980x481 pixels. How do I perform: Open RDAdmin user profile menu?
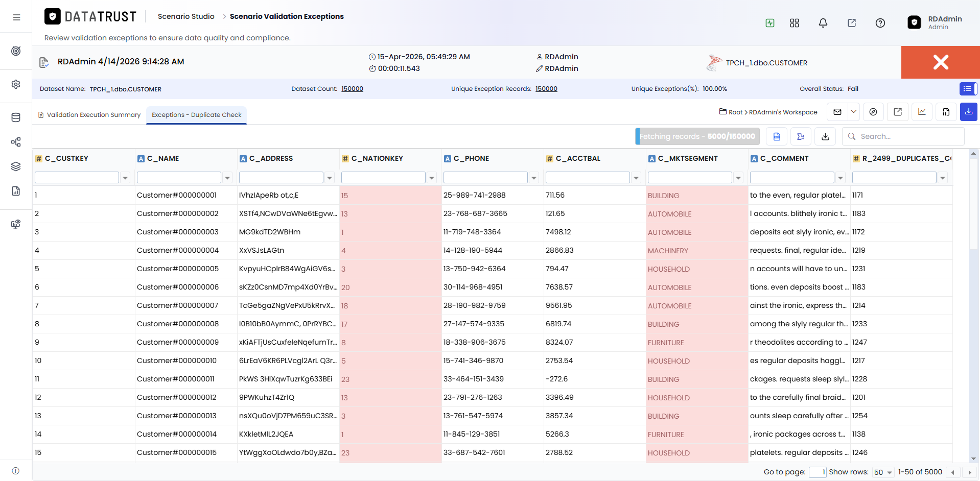935,22
